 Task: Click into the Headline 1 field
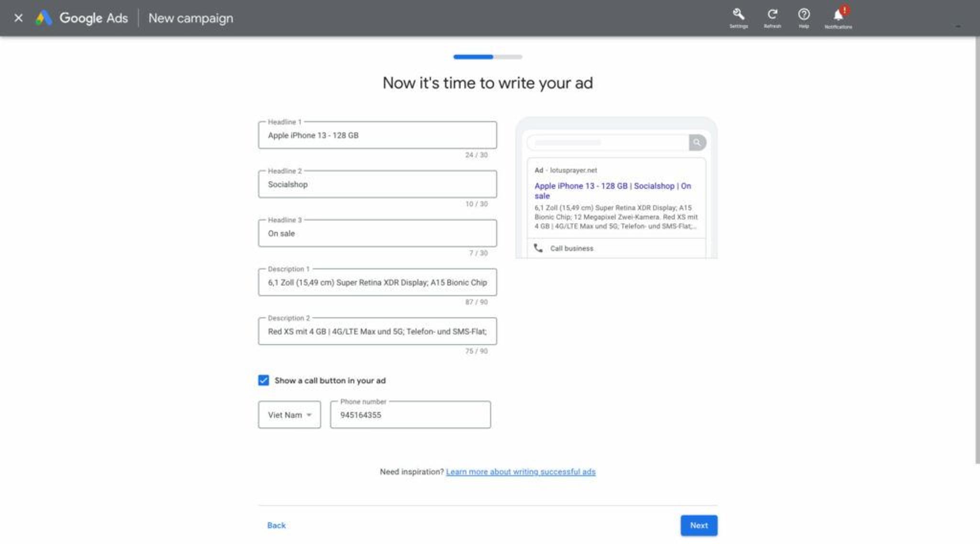(377, 135)
